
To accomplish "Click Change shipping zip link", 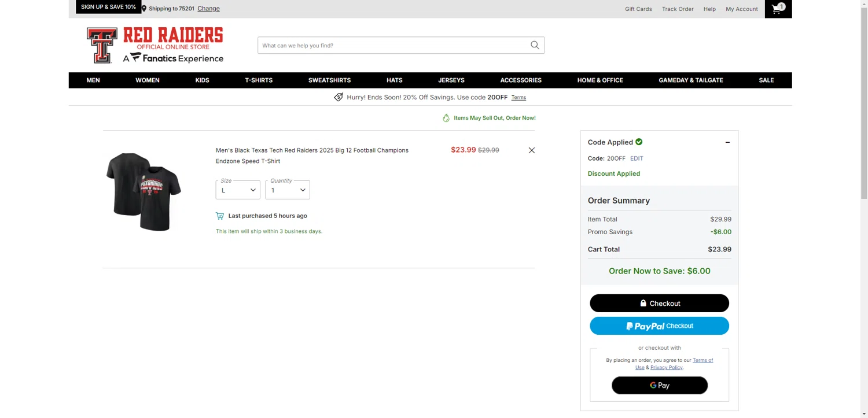I will (208, 9).
